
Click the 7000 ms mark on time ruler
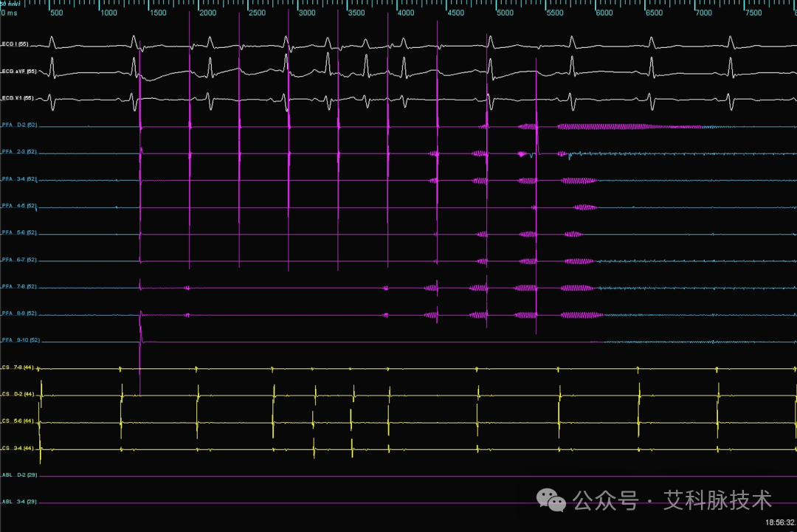click(704, 13)
